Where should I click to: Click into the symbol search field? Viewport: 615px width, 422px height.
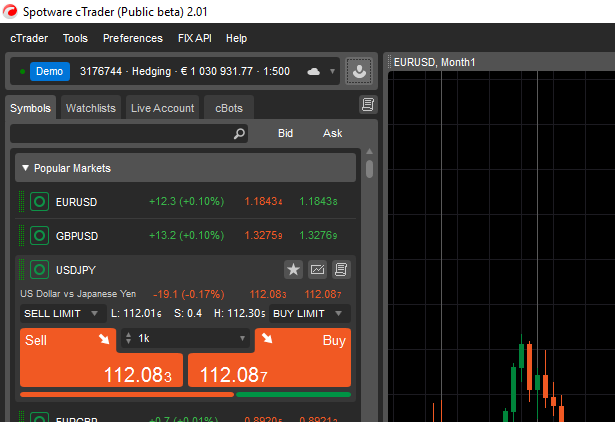tap(129, 134)
